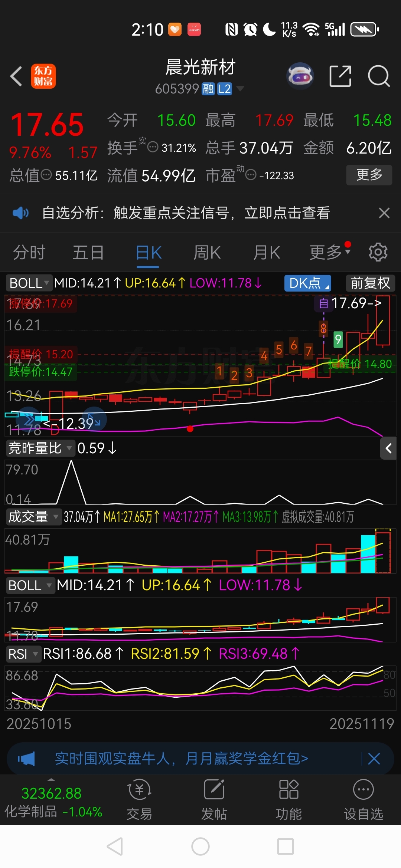
Task: Tap the 跌停价 14.47 label
Action: coord(41,372)
